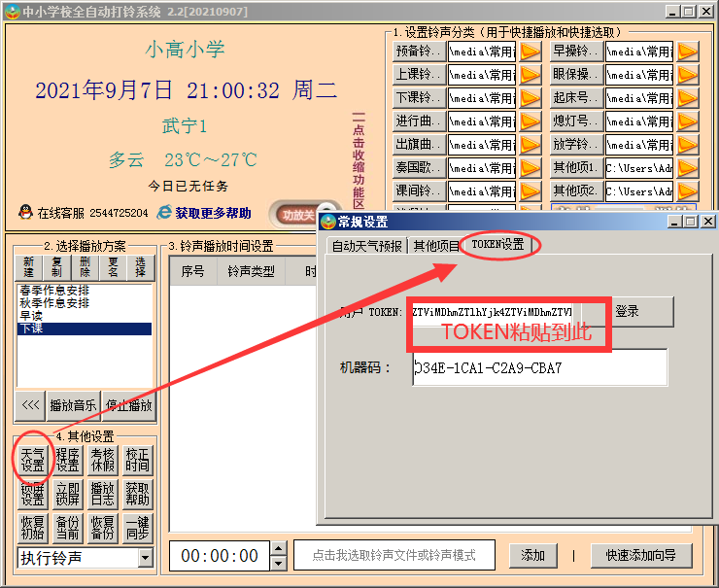719x588 pixels.
Task: Open 程序设置 program settings
Action: 68,460
